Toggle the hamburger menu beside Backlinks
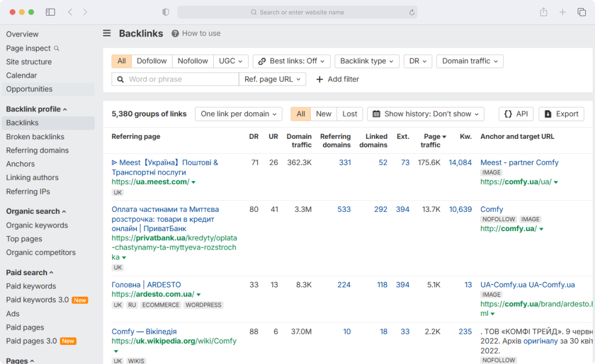This screenshot has width=595, height=364. click(107, 33)
